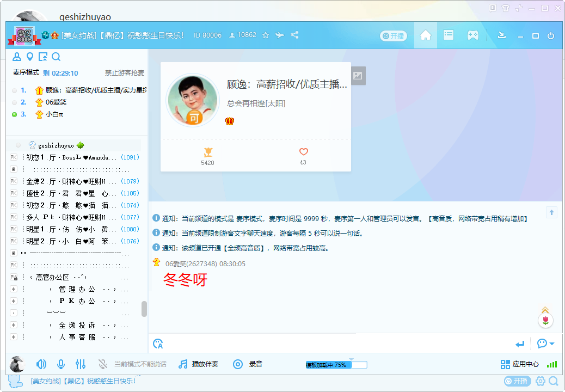The image size is (565, 392).
Task: Open channel 盛世2.厅 (1105)
Action: tap(75, 193)
